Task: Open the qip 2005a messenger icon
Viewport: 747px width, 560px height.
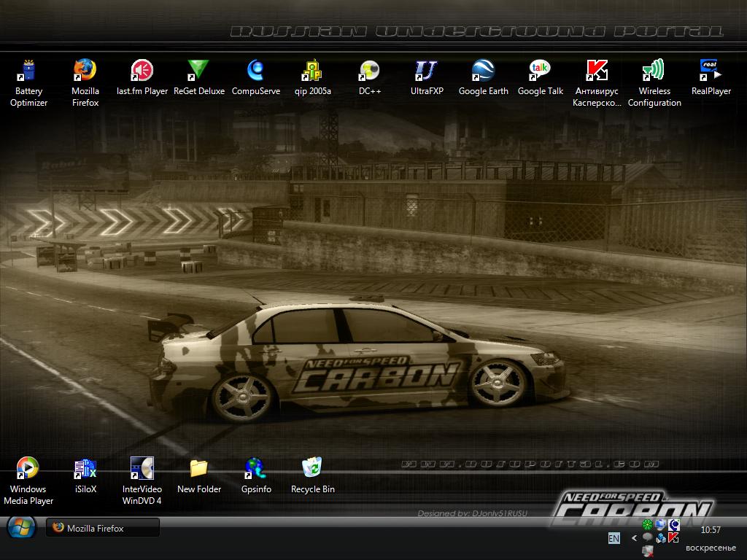Action: click(x=312, y=71)
